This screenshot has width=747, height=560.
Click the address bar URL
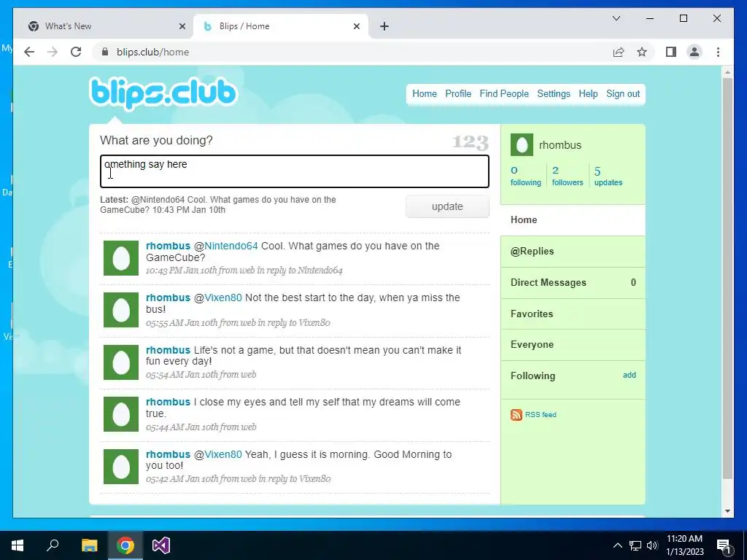[x=153, y=52]
